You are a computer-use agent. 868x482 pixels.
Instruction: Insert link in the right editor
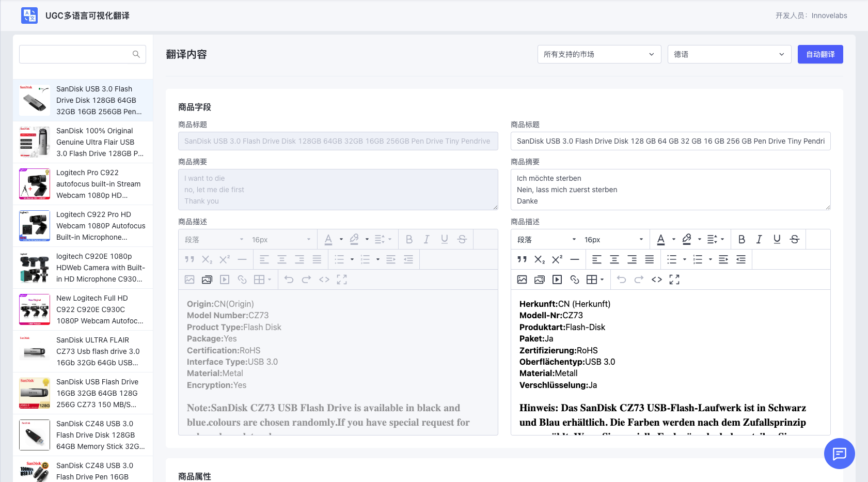[575, 279]
